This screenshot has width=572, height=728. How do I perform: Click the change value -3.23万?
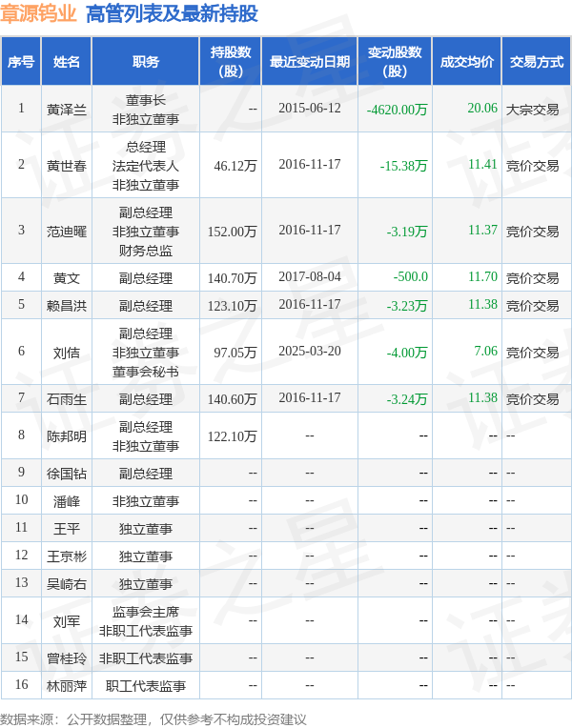click(406, 306)
